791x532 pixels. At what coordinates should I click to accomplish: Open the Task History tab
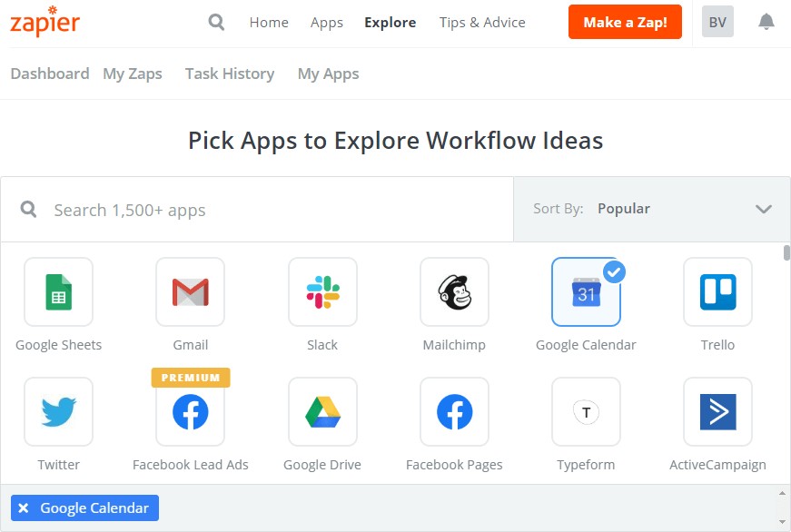(230, 74)
